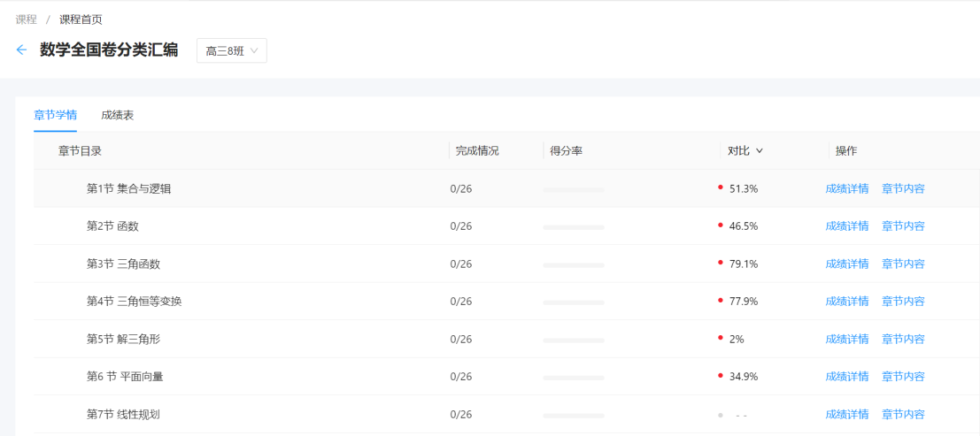Select the 章节学情 tab

point(55,115)
